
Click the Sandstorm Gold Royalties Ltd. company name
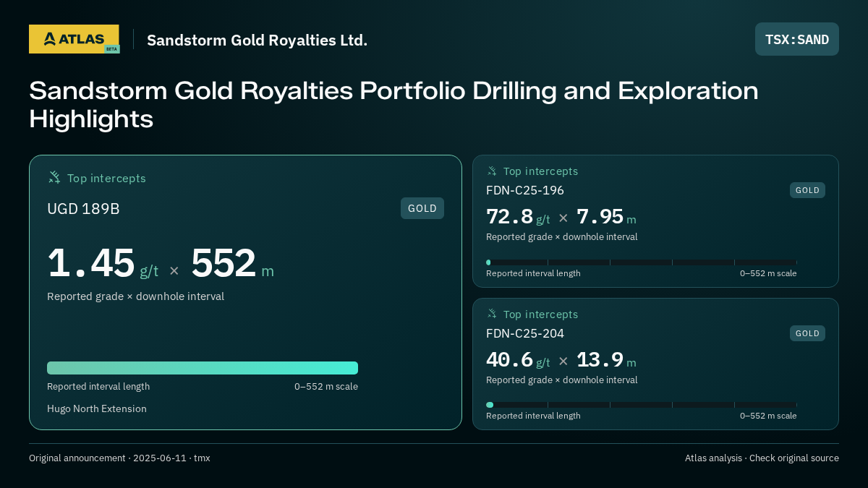257,40
